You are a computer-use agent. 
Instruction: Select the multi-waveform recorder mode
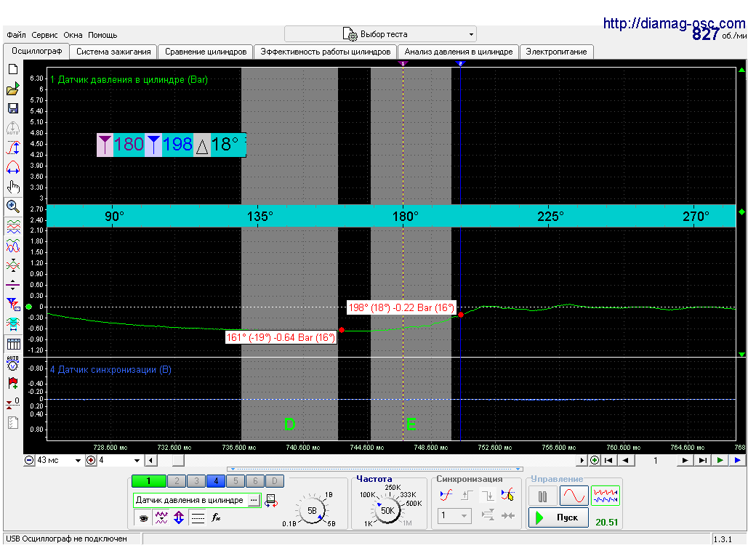(x=605, y=496)
